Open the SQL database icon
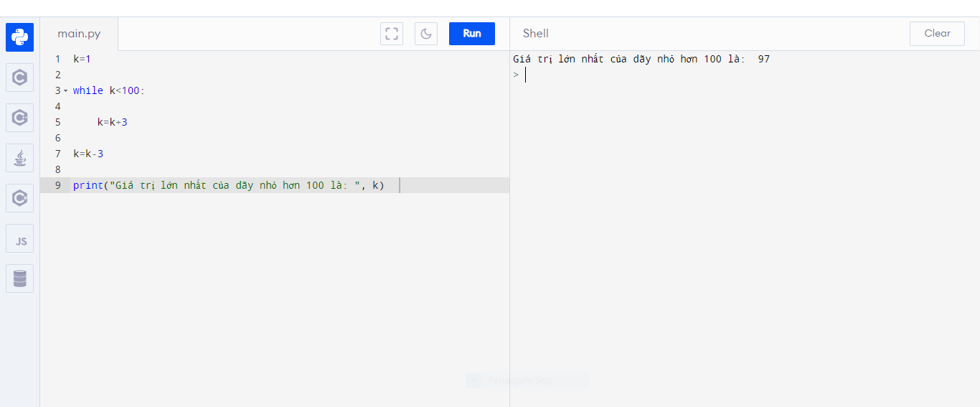This screenshot has width=980, height=407. (20, 279)
